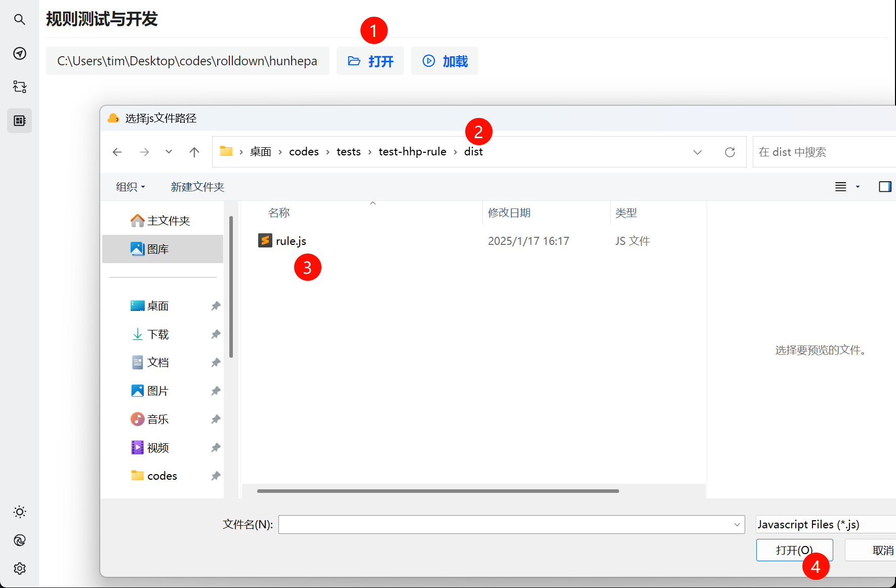Viewport: 896px width, 588px height.
Task: Sort by 名称 column header
Action: 279,213
